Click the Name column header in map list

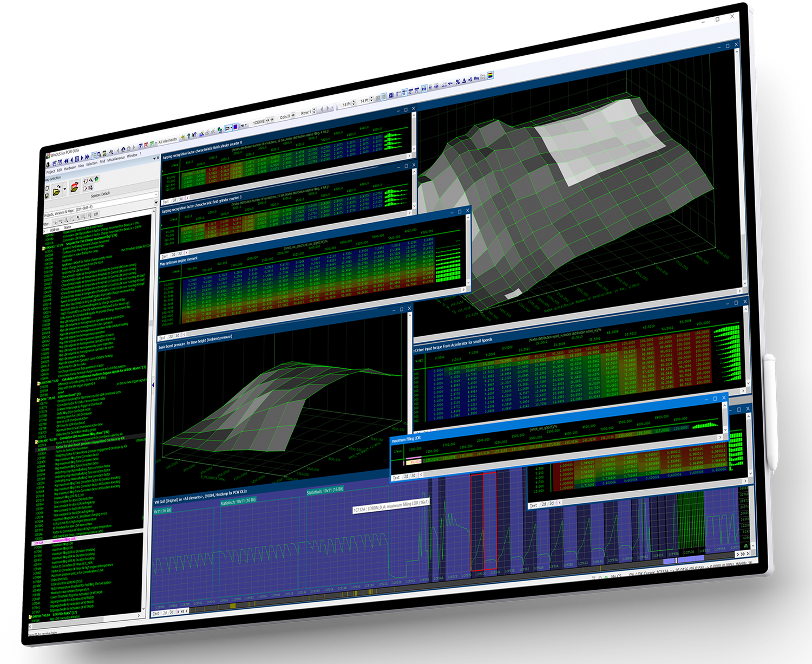tap(68, 227)
